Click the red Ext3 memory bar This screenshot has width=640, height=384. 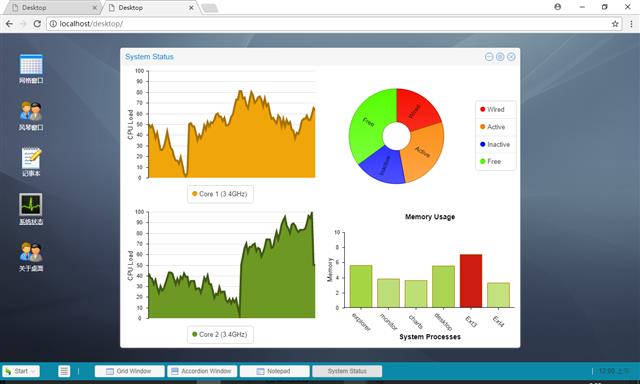pos(471,281)
